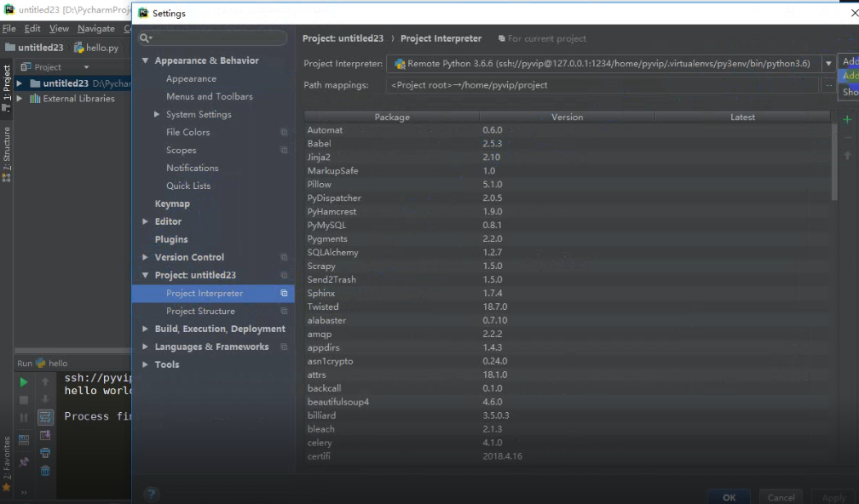The image size is (859, 504).
Task: Select Quick Lists settings page
Action: pos(188,186)
